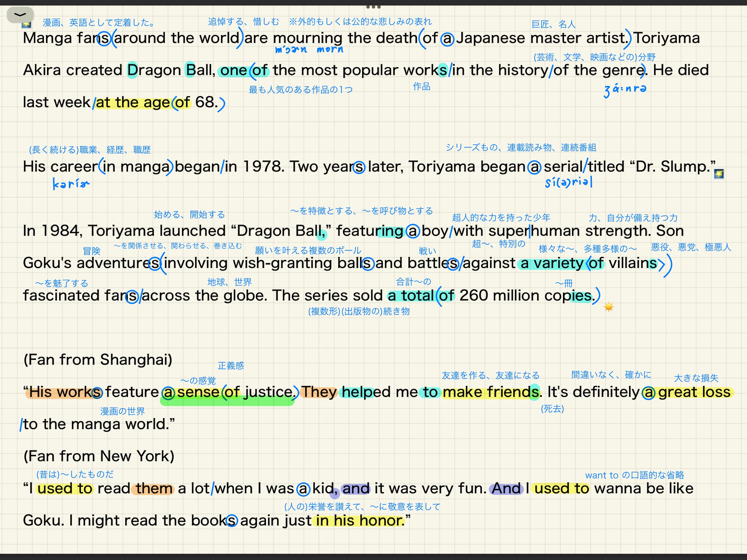The height and width of the screenshot is (560, 747).
Task: Tap the yellow-highlighted "make friends"
Action: (x=491, y=392)
